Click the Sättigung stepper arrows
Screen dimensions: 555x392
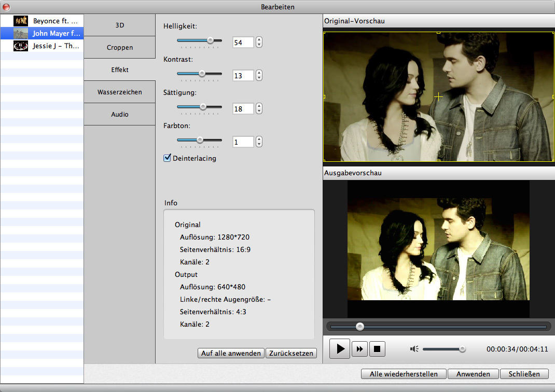click(x=259, y=108)
